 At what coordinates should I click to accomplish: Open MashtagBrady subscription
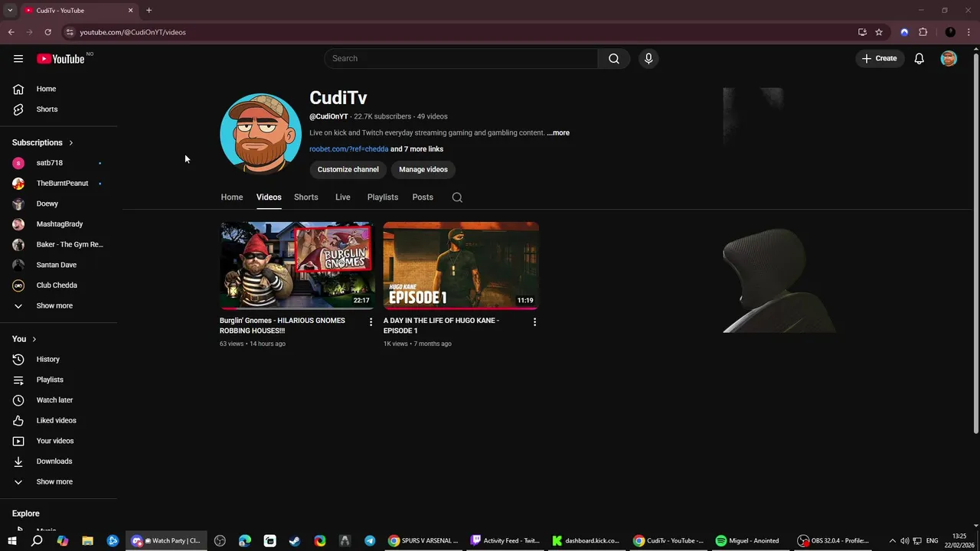58,224
